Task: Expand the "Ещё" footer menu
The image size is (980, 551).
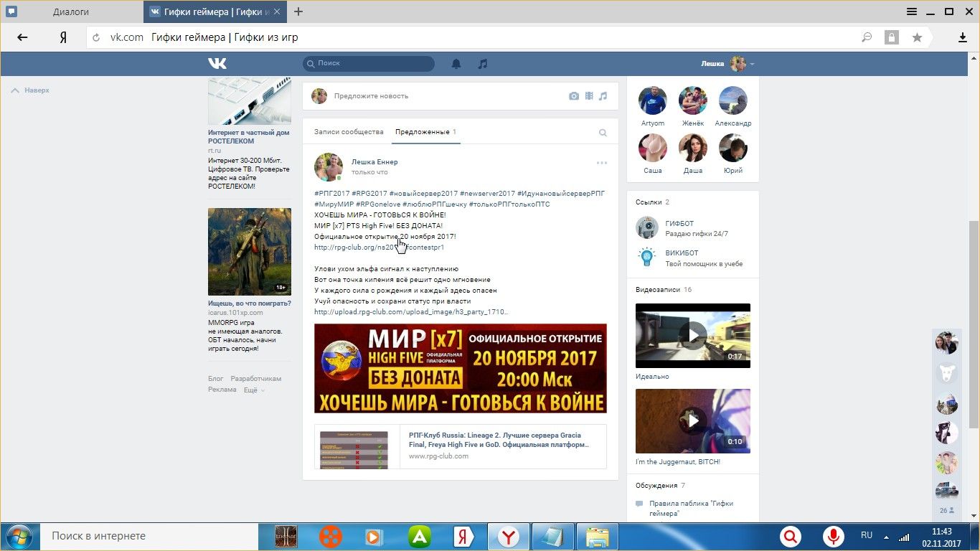Action: [254, 390]
